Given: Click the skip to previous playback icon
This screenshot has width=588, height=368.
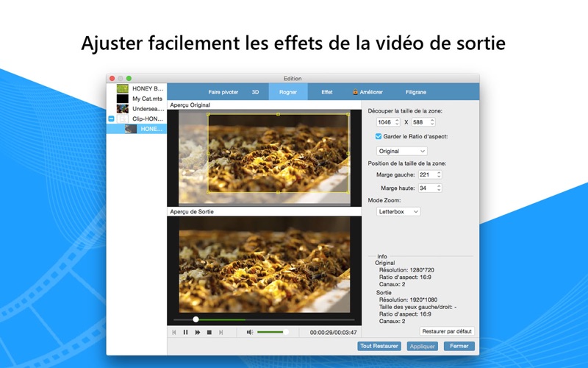Looking at the screenshot, I should [174, 333].
